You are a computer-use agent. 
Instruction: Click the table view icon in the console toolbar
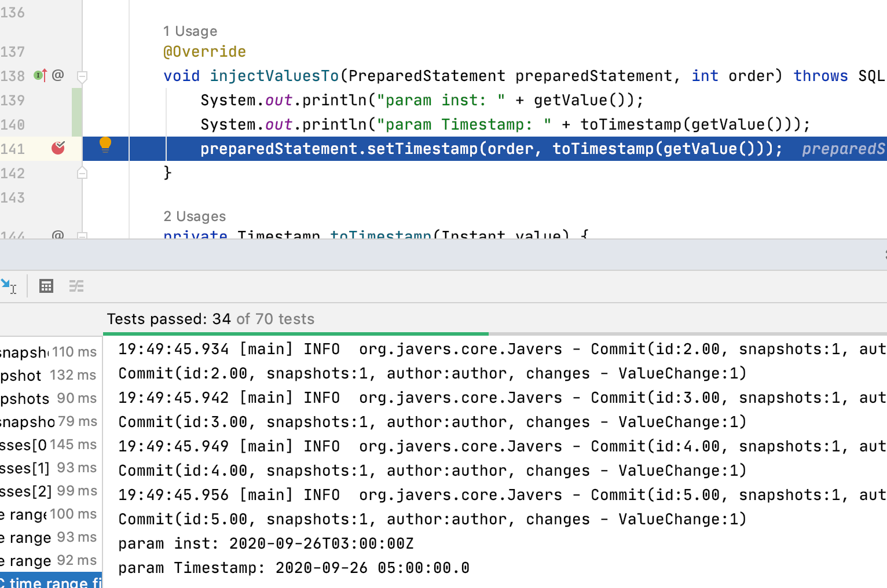pos(46,286)
